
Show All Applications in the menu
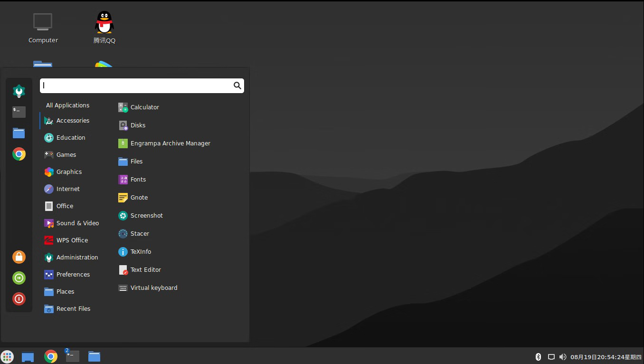pos(67,105)
